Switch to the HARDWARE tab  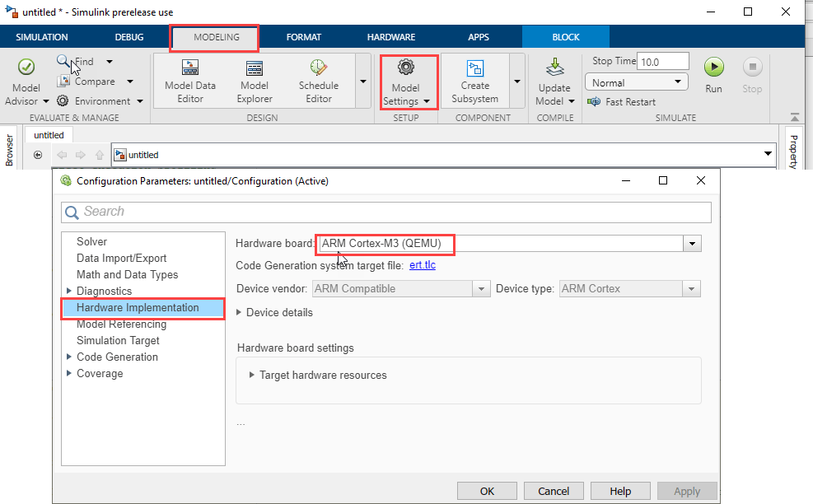point(390,37)
